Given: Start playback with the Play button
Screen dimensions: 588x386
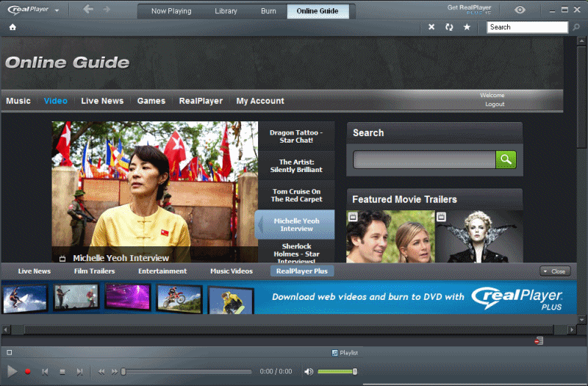Looking at the screenshot, I should [12, 371].
